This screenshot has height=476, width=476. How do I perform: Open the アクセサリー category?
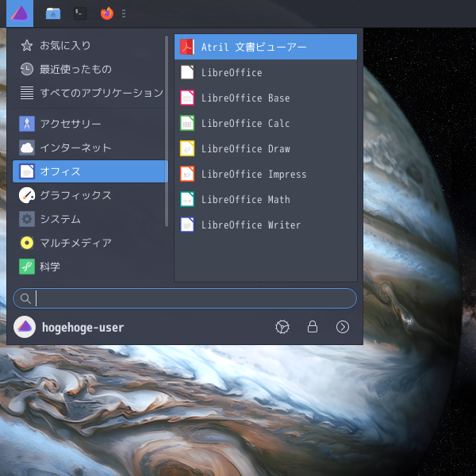click(90, 124)
